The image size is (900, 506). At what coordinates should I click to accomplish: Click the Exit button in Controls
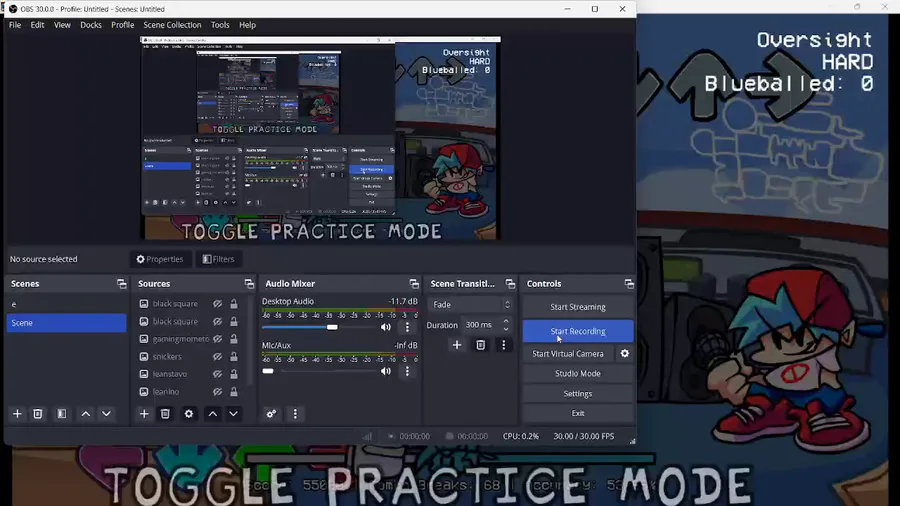click(578, 413)
